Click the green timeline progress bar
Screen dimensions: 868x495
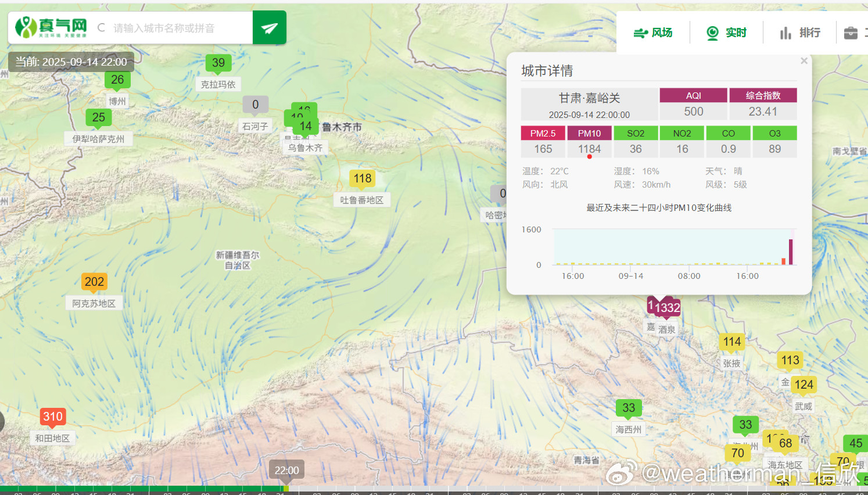tap(142, 489)
